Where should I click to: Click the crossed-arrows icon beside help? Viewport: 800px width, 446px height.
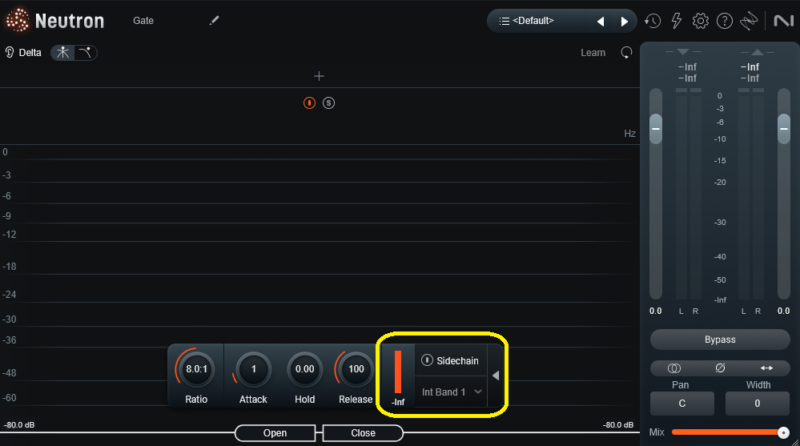click(x=749, y=21)
